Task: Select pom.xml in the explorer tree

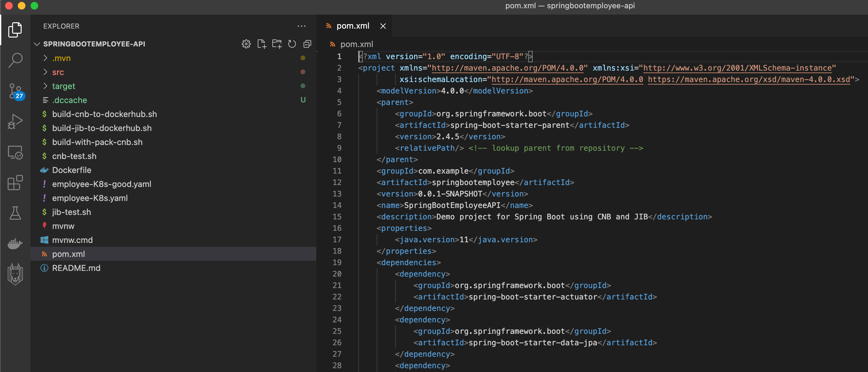Action: 173,254
